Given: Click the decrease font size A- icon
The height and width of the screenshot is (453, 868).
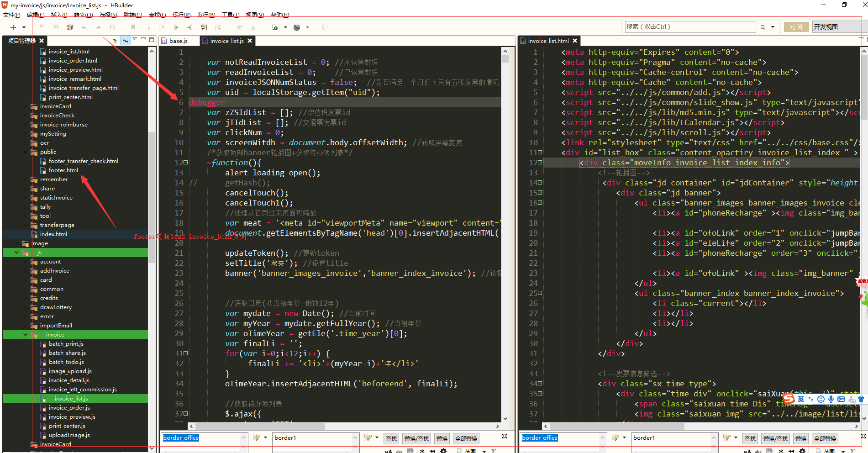Looking at the screenshot, I should coord(253,27).
